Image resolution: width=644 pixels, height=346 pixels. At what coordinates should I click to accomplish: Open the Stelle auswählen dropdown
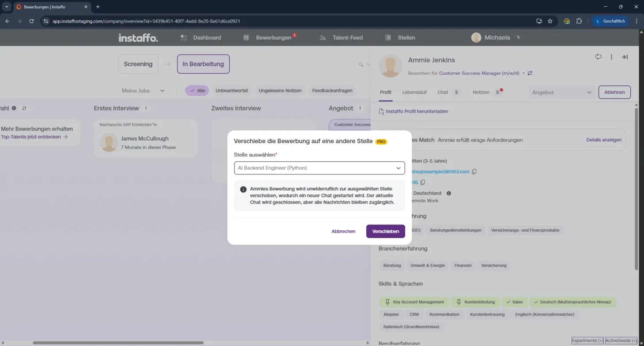(319, 168)
